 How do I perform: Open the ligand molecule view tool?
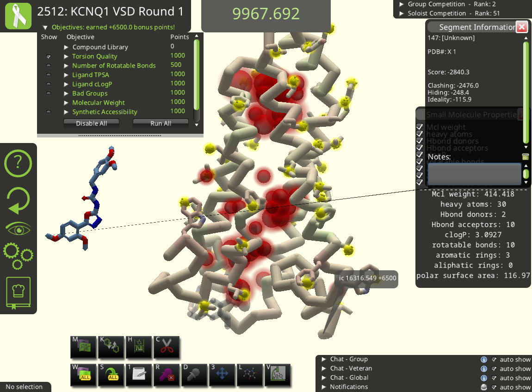[x=250, y=374]
